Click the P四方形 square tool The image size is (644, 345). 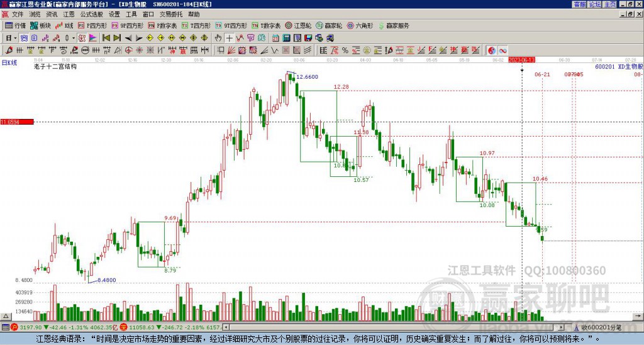tap(92, 25)
